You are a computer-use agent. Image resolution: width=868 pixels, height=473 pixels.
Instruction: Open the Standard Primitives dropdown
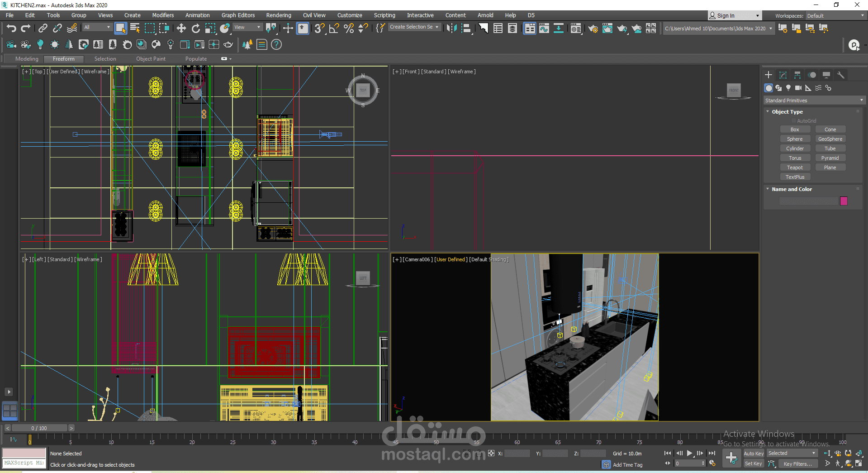[x=814, y=100]
